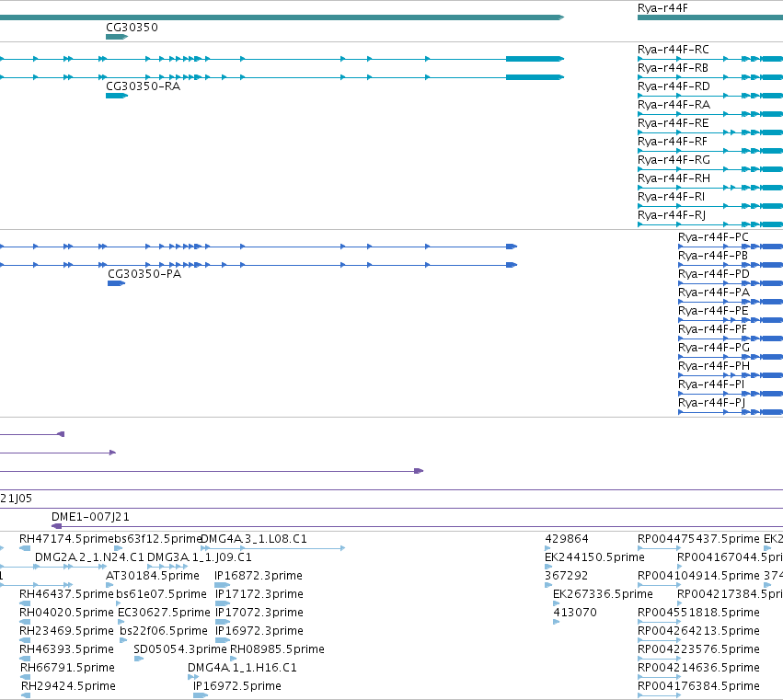Select feature 367292
The image size is (783, 700).
click(566, 576)
